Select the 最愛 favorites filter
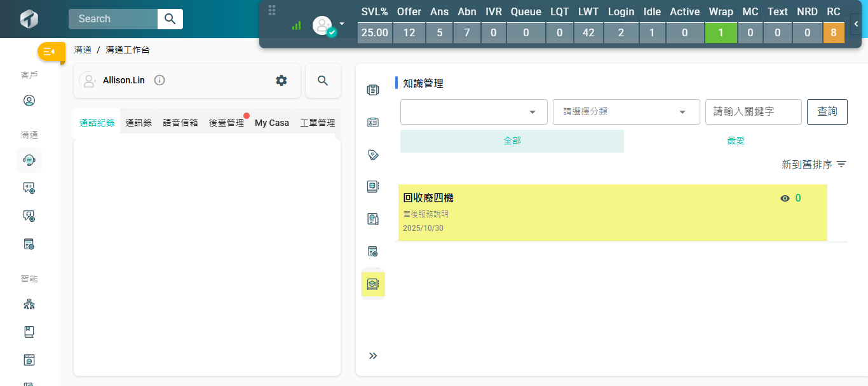This screenshot has height=386, width=868. [x=735, y=141]
